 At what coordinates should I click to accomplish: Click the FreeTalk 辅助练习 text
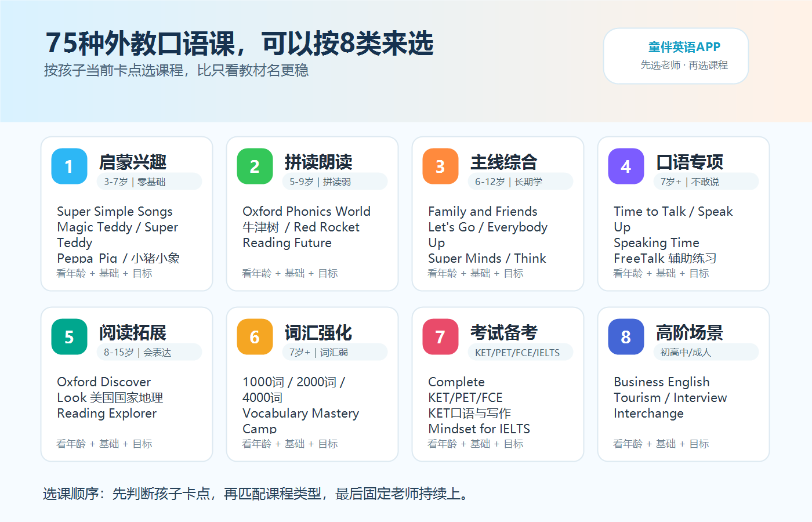pos(665,258)
